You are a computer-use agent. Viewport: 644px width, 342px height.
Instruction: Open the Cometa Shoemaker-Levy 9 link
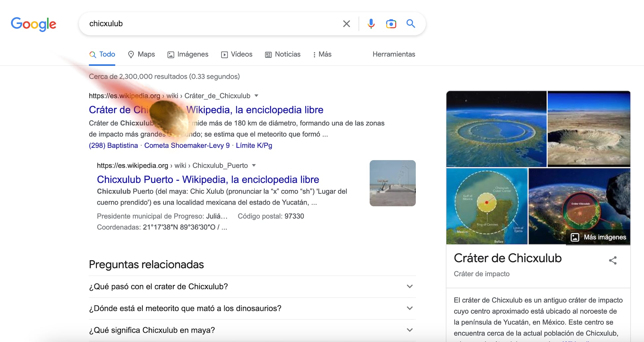pyautogui.click(x=187, y=145)
